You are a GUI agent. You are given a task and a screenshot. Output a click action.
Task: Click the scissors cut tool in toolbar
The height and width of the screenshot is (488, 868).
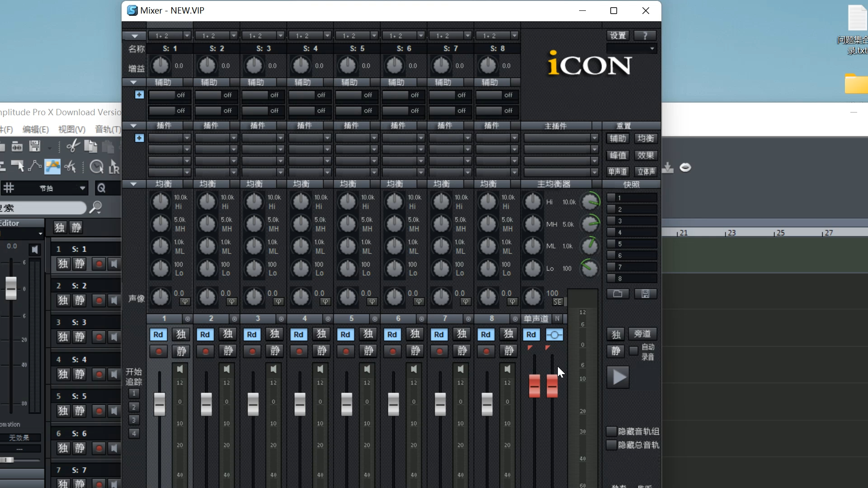click(x=73, y=146)
